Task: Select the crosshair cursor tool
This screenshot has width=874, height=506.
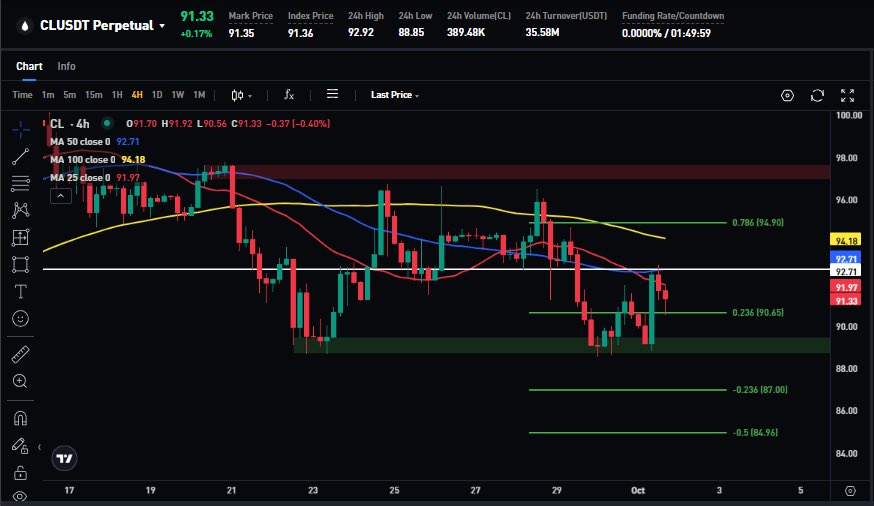Action: 21,130
